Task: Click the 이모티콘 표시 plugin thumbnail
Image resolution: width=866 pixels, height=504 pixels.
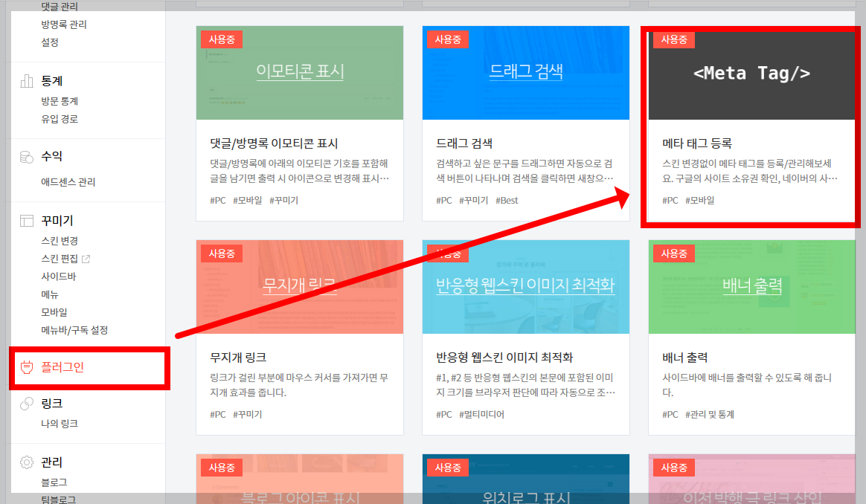Action: point(299,73)
